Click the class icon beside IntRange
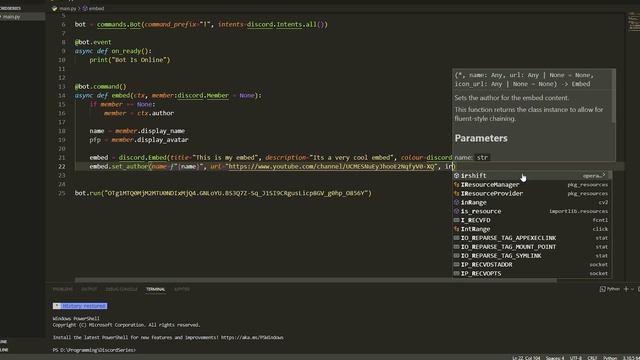This screenshot has height=360, width=640. 456,229
